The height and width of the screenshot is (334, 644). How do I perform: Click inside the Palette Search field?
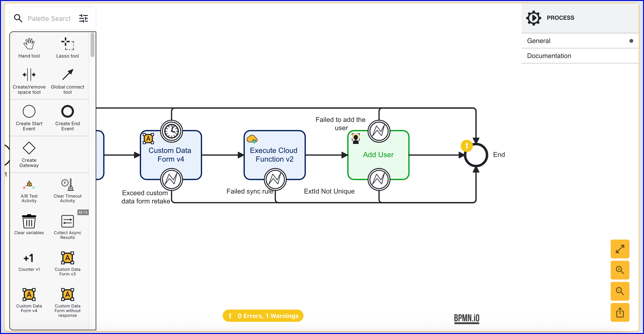(x=49, y=19)
